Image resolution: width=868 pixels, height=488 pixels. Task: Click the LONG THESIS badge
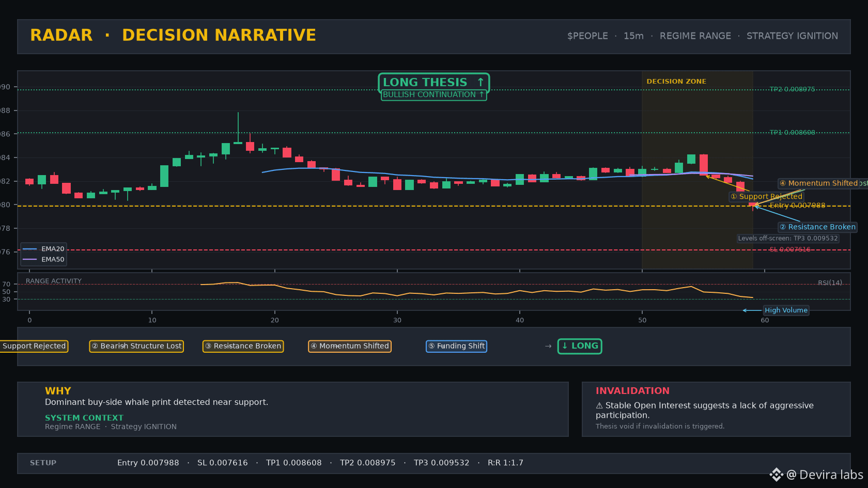433,83
